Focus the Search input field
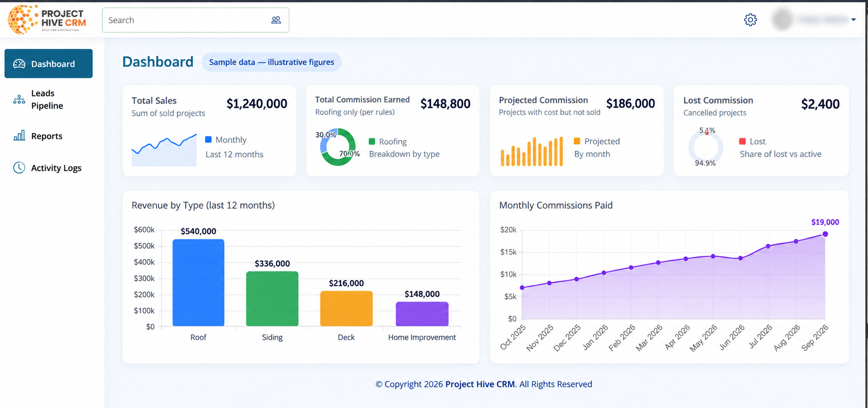 point(196,20)
